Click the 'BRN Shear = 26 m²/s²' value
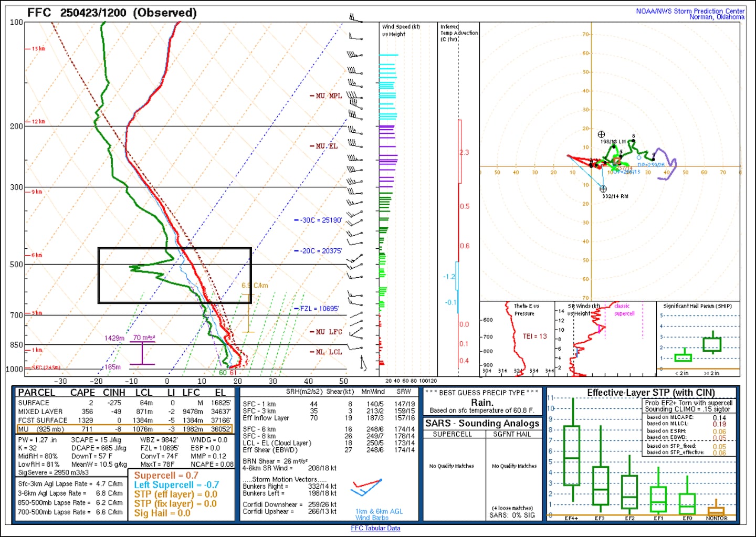Screen dimensions: 756x537 [275, 461]
